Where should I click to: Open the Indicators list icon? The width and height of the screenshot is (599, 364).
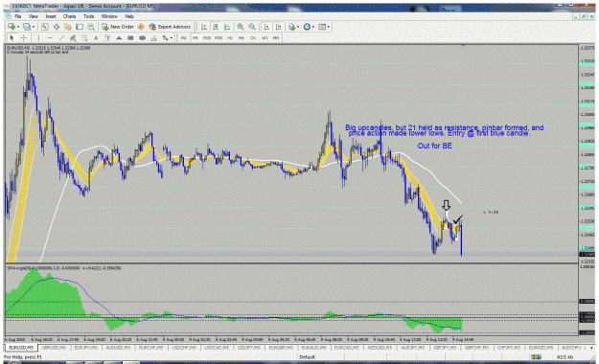pyautogui.click(x=292, y=27)
